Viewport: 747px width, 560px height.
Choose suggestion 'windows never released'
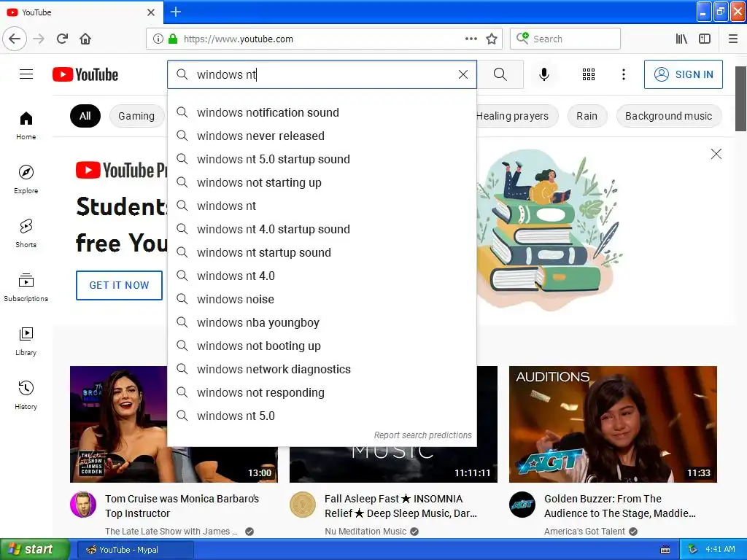tap(322, 136)
